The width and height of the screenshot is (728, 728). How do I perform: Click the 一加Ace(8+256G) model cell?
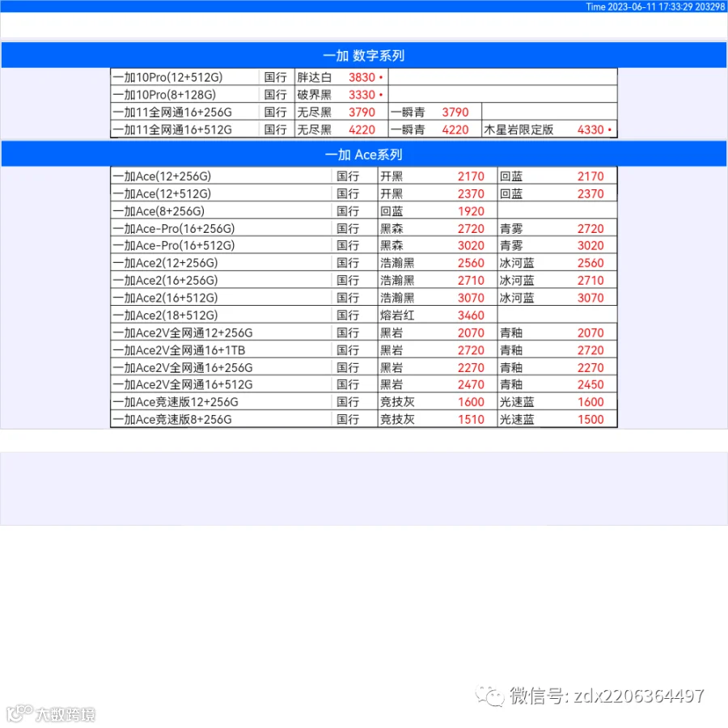point(221,211)
